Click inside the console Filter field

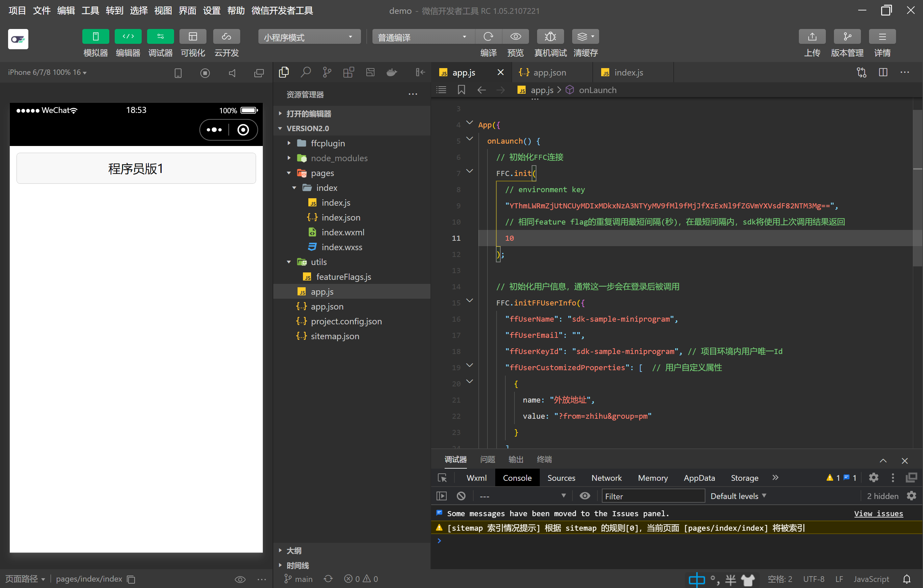tap(653, 496)
